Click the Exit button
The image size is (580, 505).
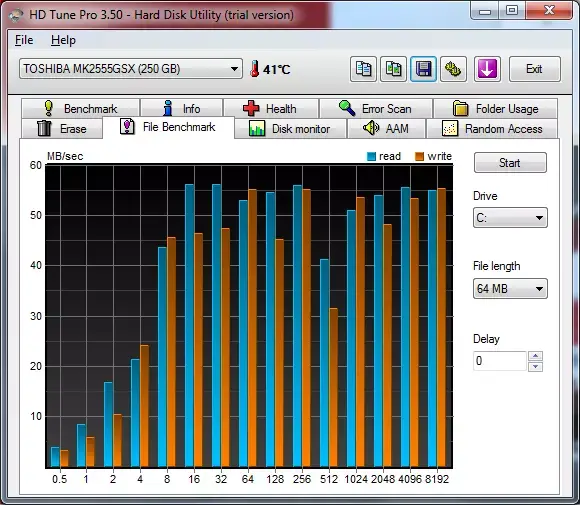(x=535, y=69)
